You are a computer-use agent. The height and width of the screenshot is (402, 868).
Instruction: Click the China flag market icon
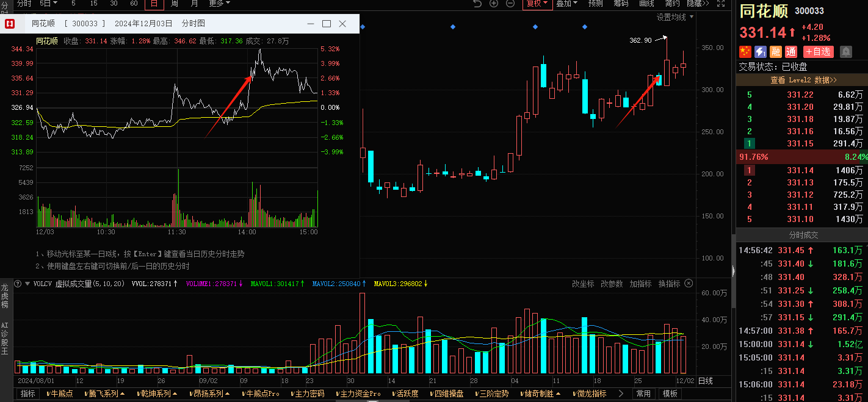click(745, 52)
